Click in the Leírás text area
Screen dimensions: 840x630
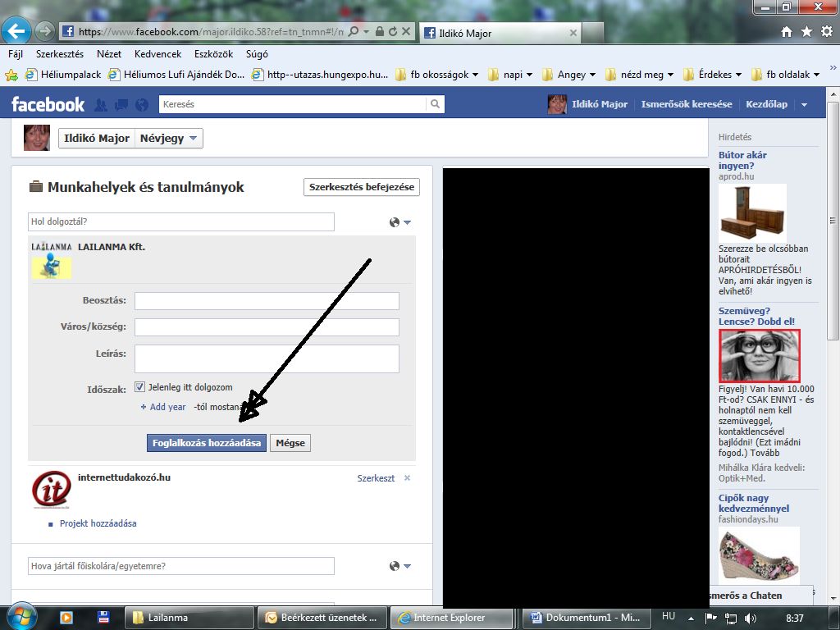(267, 358)
